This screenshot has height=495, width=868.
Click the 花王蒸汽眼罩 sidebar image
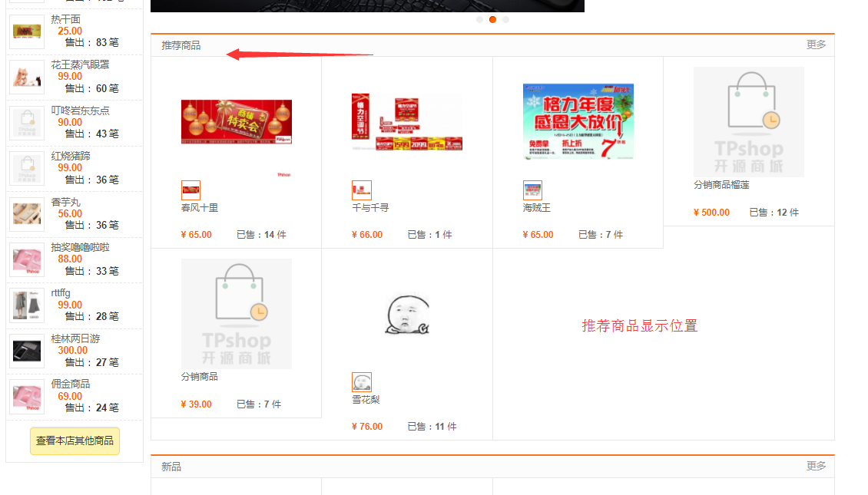tap(27, 77)
